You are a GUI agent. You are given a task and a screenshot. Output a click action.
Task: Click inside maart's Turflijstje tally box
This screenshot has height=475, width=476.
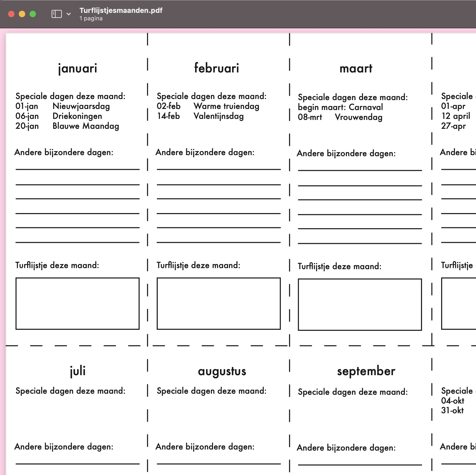[x=360, y=305]
